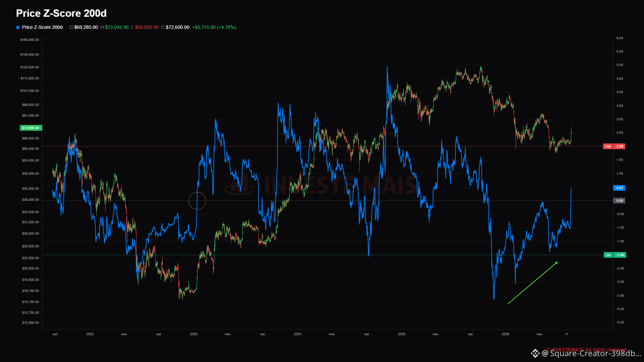Image resolution: width=644 pixels, height=362 pixels.
Task: Click the green -2.00 value badge
Action: pyautogui.click(x=620, y=255)
